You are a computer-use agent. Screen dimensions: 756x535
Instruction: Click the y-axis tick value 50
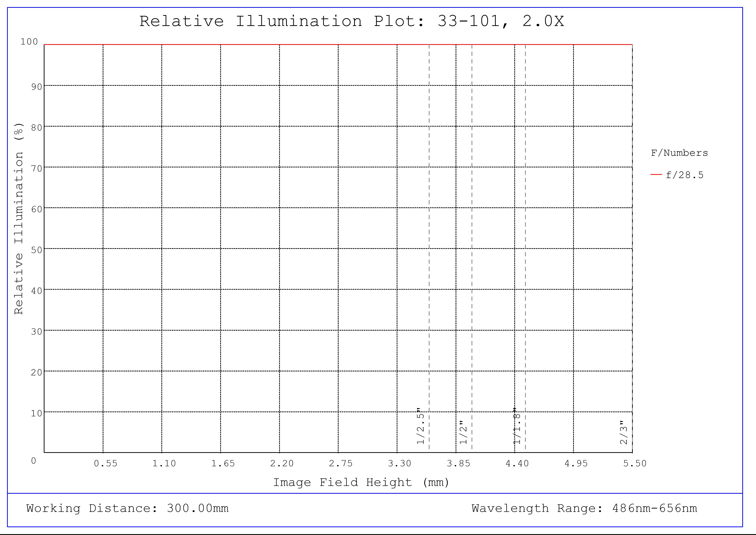pyautogui.click(x=37, y=250)
